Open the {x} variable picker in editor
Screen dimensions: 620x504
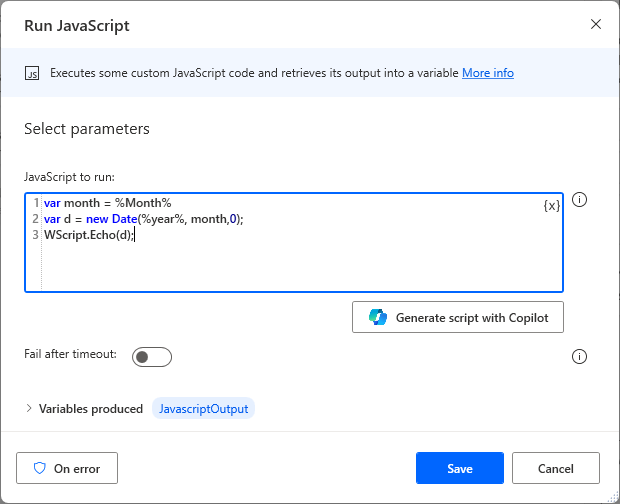point(551,205)
